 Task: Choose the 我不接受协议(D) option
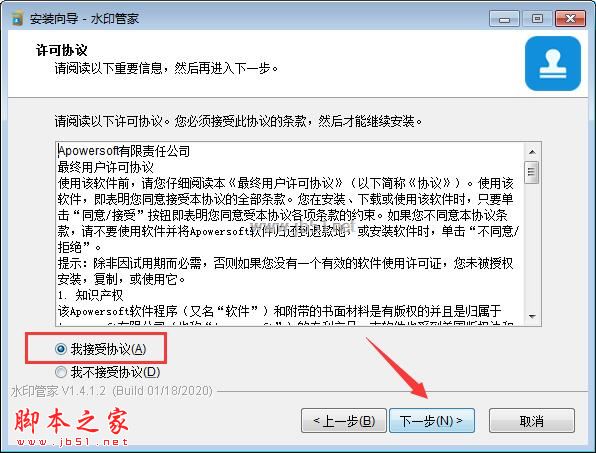click(x=61, y=372)
